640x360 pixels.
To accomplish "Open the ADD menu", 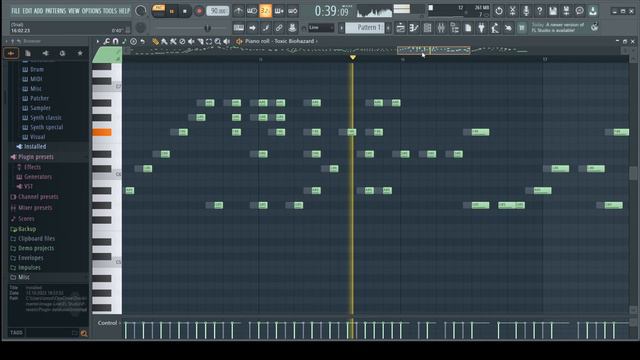I will [x=38, y=11].
